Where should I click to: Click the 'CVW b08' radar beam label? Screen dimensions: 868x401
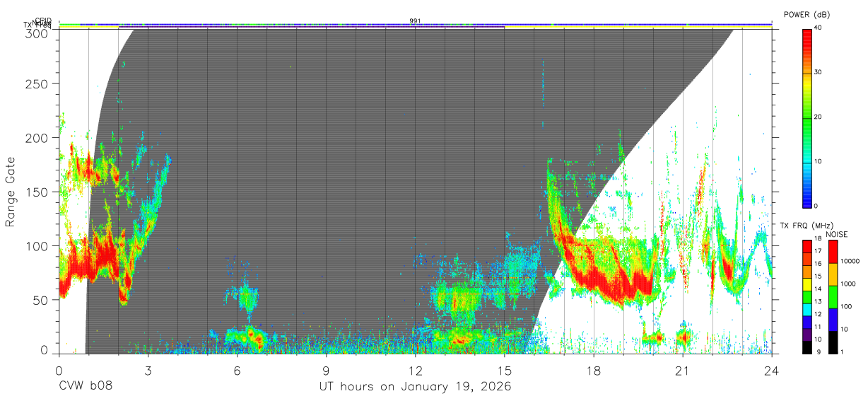(86, 387)
